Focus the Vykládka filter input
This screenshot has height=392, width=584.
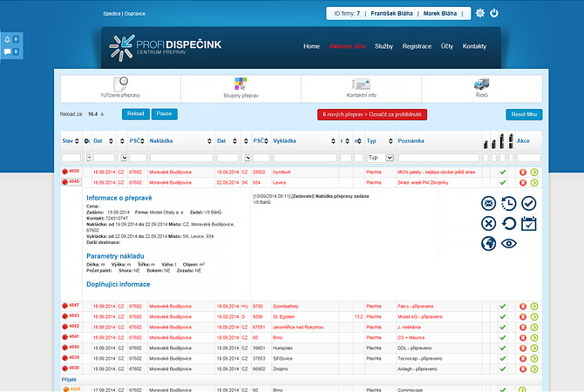(305, 158)
